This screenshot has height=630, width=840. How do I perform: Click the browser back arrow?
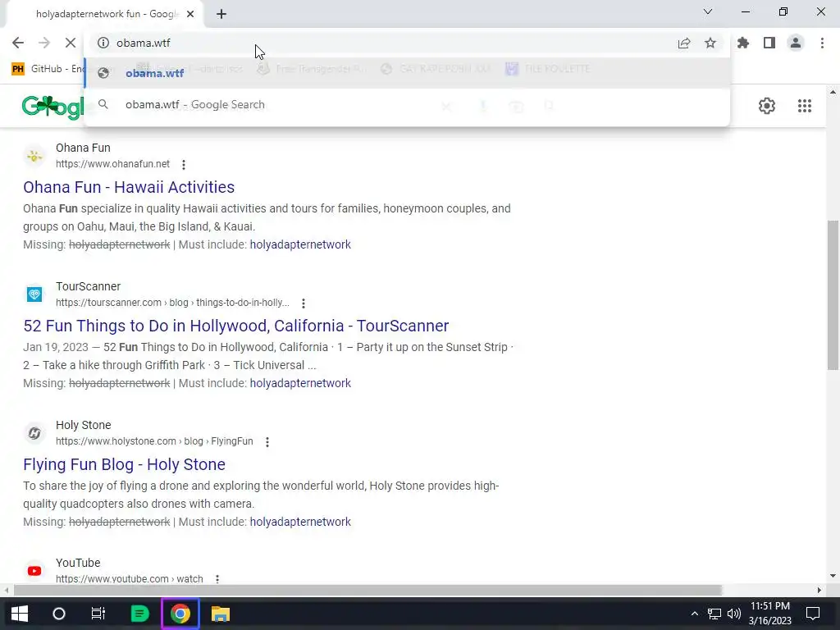coord(18,43)
